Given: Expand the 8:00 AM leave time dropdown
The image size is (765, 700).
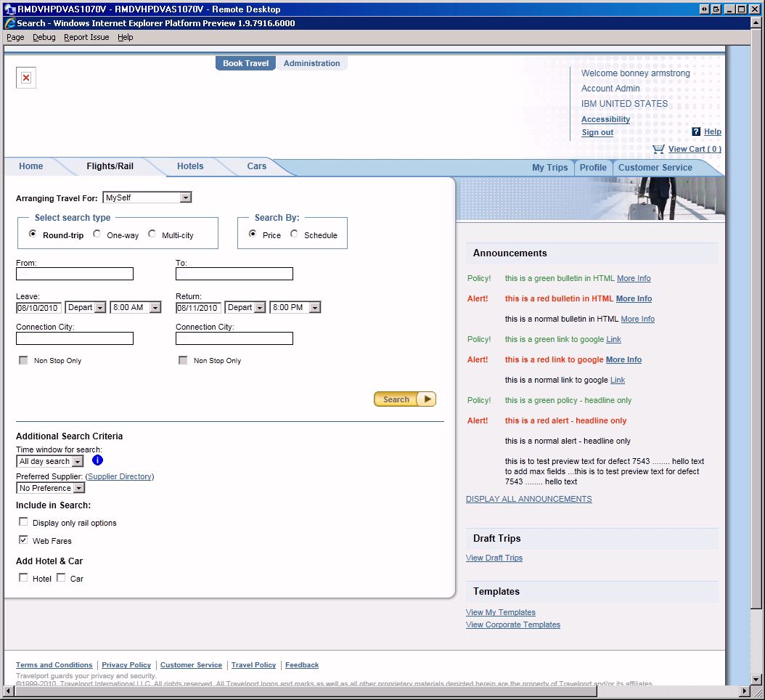Looking at the screenshot, I should 155,308.
